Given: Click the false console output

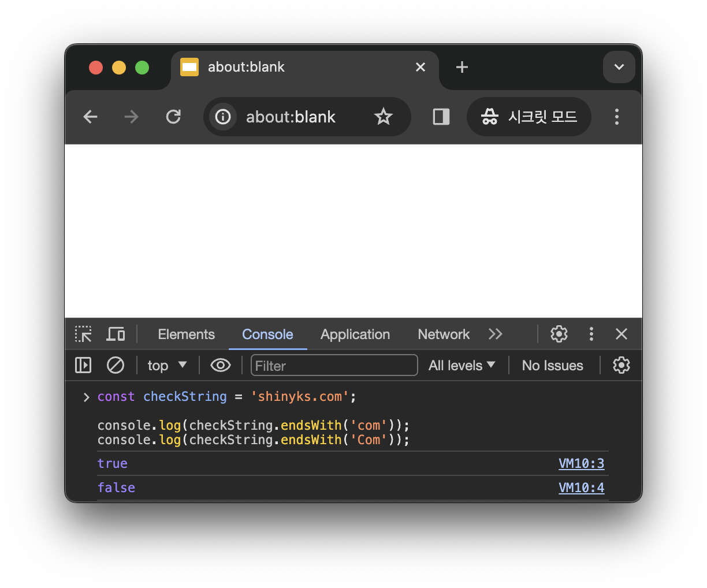Looking at the screenshot, I should click(116, 487).
